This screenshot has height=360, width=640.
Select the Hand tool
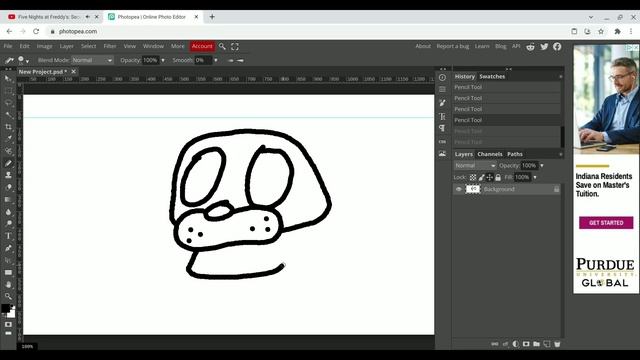point(8,284)
